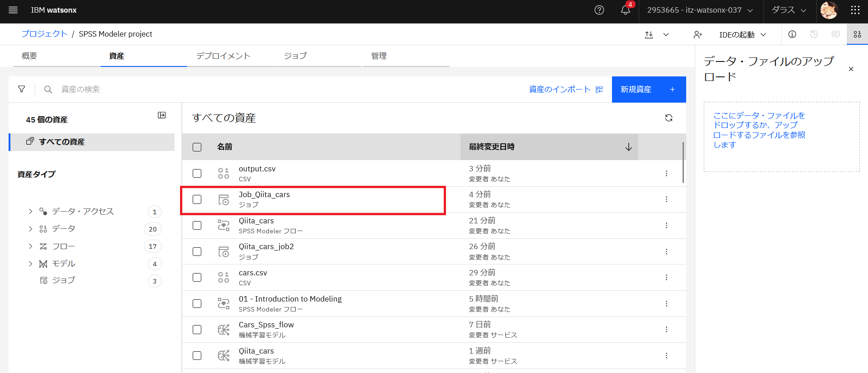
Task: Open overflow menu for cars.csv
Action: pyautogui.click(x=666, y=277)
